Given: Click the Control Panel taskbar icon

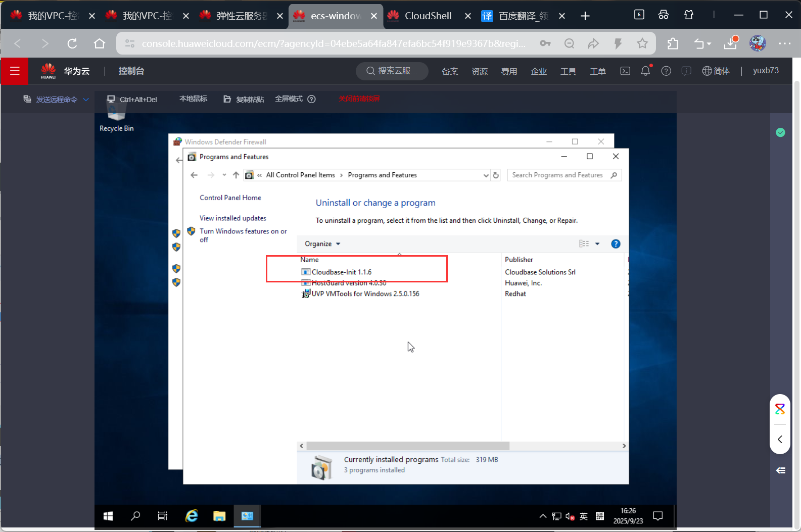Looking at the screenshot, I should click(x=247, y=516).
